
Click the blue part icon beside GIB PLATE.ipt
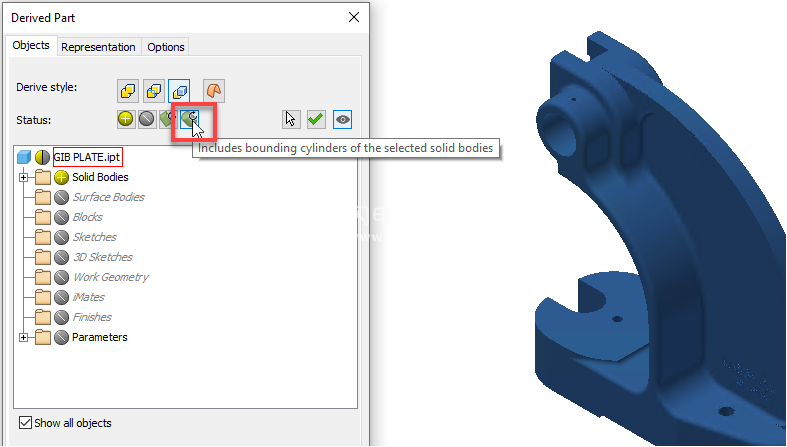pyautogui.click(x=24, y=157)
